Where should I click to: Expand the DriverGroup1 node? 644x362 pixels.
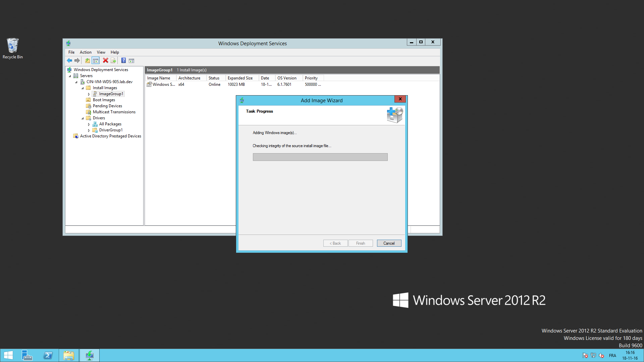click(x=89, y=130)
